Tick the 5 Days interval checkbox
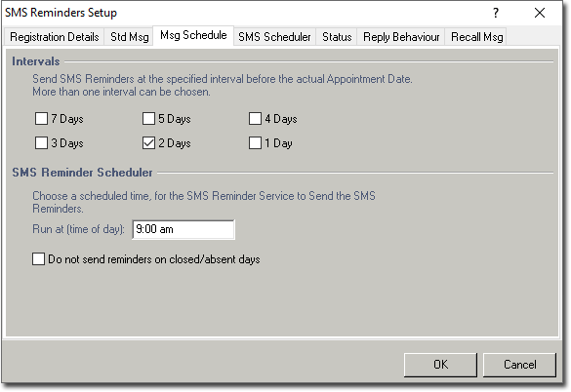This screenshot has width=571, height=392. tap(148, 119)
